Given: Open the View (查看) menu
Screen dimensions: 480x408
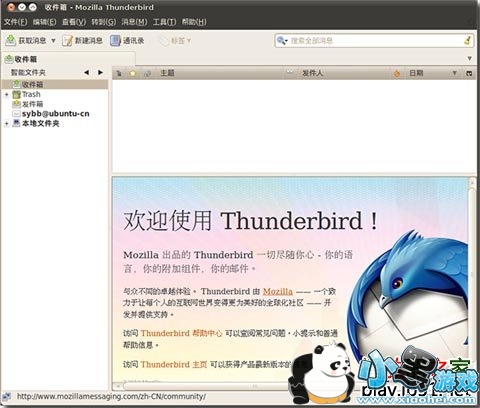Looking at the screenshot, I should point(74,22).
